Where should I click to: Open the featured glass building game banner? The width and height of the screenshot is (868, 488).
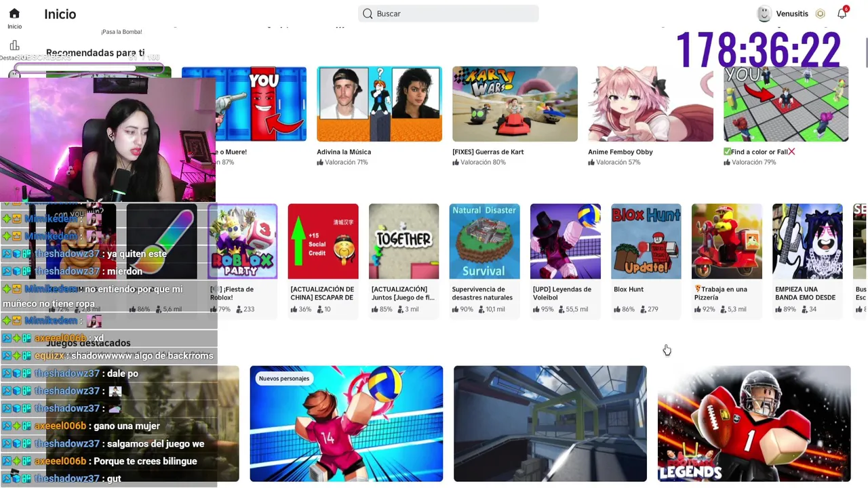pos(550,424)
